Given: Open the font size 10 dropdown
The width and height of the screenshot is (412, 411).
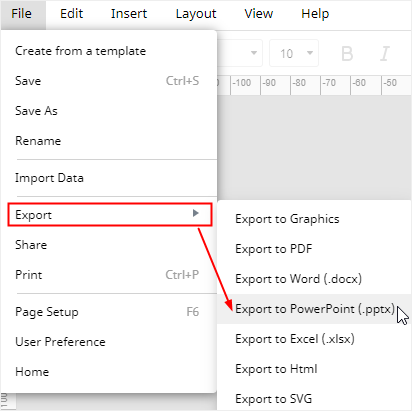Looking at the screenshot, I should [x=294, y=53].
